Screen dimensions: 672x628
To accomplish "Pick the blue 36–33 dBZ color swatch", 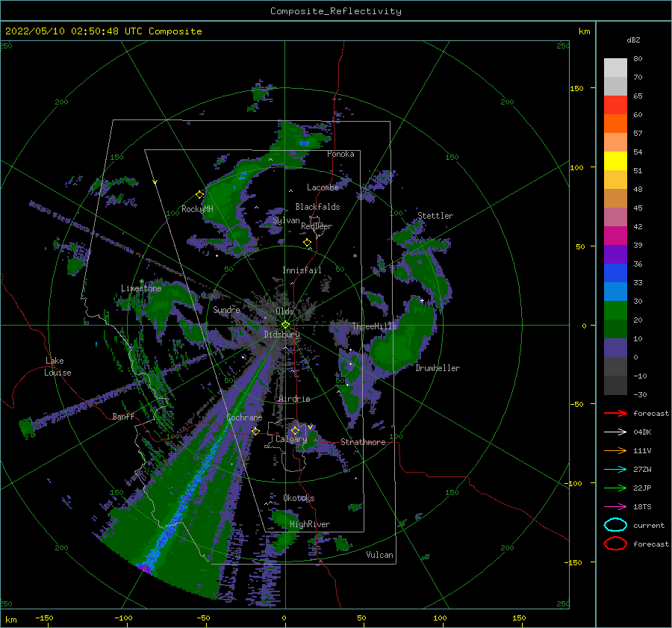I will [x=615, y=273].
